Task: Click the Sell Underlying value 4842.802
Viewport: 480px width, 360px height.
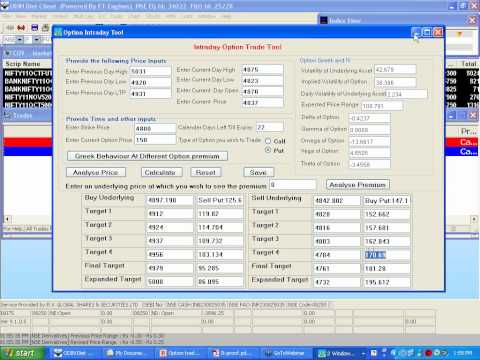Action: click(x=337, y=200)
